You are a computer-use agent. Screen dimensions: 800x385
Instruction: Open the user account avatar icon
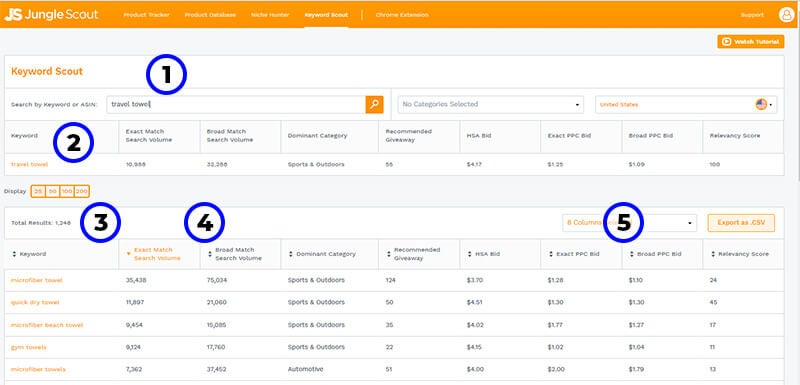pyautogui.click(x=786, y=15)
